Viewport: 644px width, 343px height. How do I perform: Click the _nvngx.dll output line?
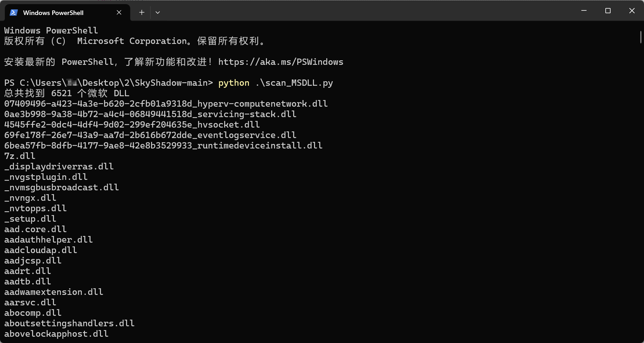pos(30,198)
